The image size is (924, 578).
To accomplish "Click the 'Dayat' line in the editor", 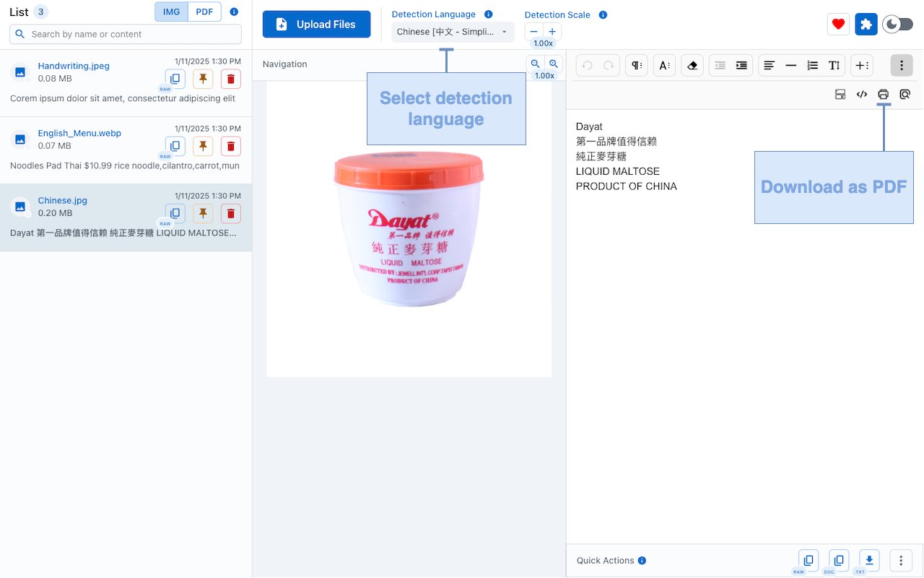I will [x=589, y=127].
